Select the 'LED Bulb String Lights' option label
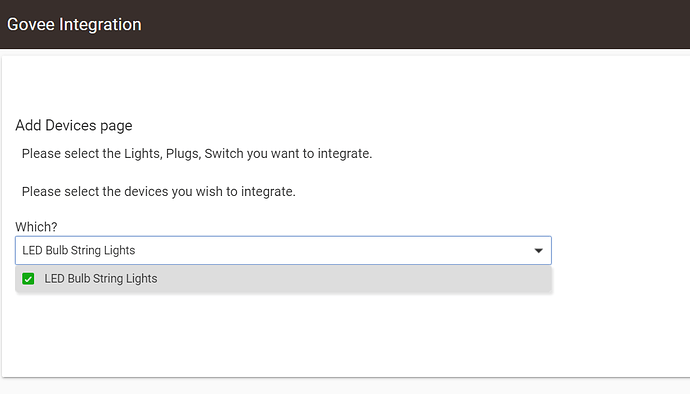690x394 pixels. (x=101, y=279)
